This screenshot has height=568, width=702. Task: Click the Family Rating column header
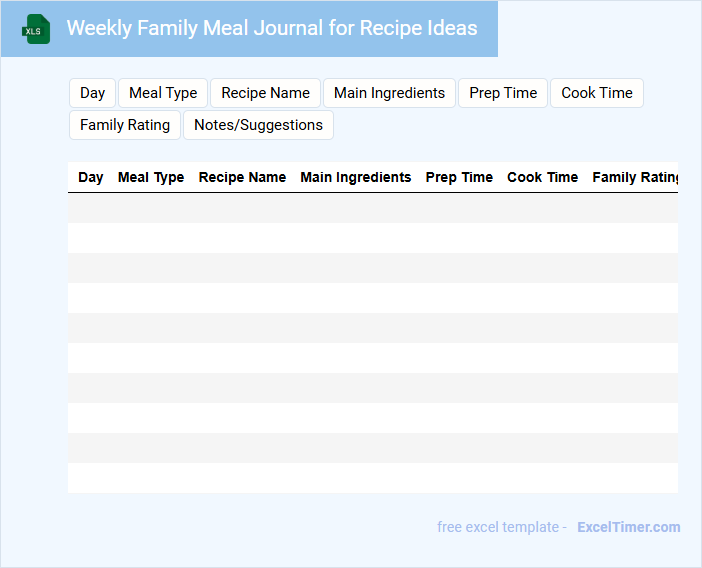pyautogui.click(x=634, y=177)
